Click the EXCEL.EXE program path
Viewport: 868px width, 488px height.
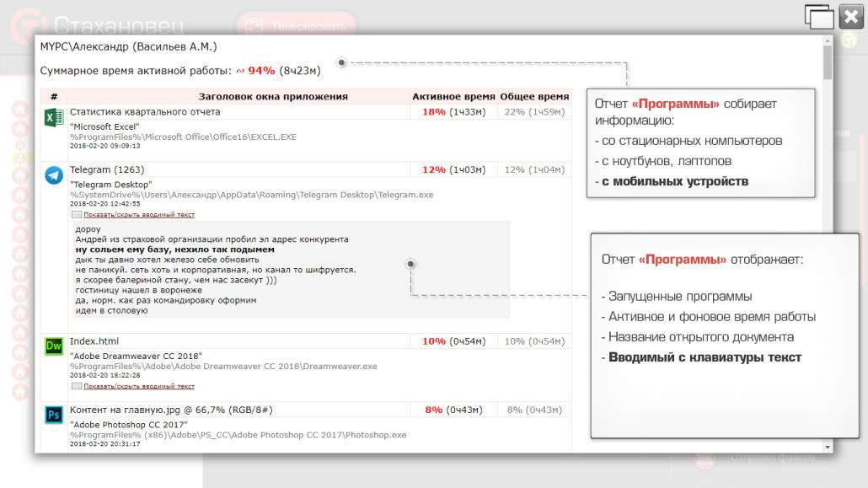point(183,137)
